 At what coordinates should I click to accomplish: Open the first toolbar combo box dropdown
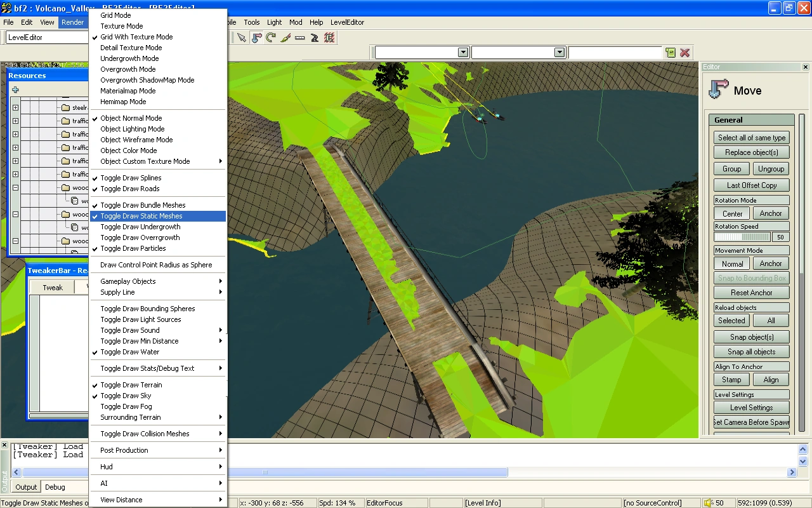[462, 53]
